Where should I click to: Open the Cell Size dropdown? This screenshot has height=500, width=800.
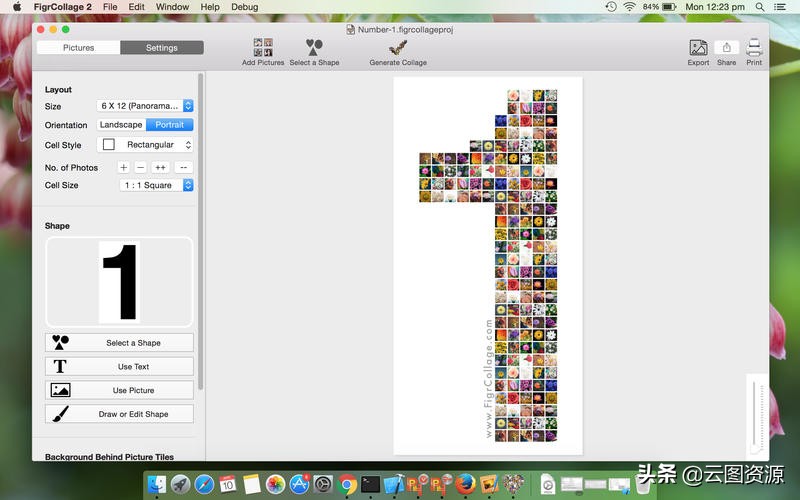pos(156,185)
